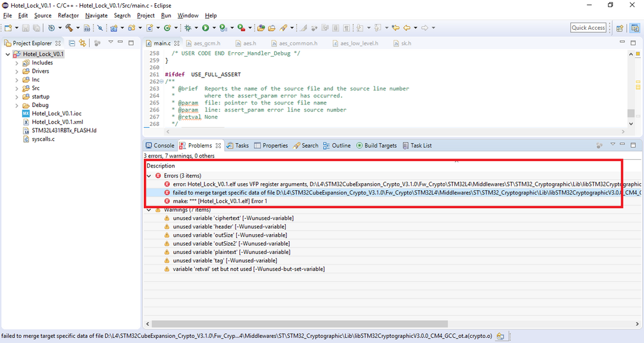Open the Run dropdown arrow beside green play

(x=214, y=28)
